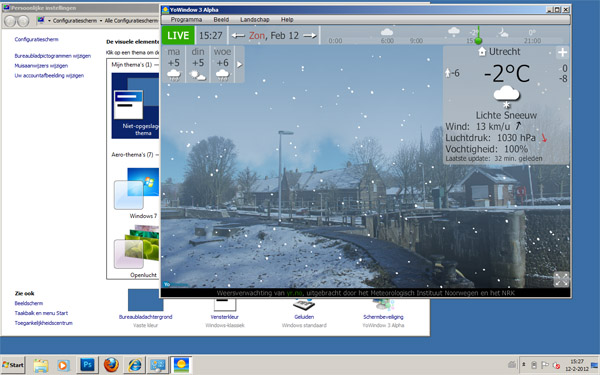Select the 'ma' +5 forecast day
The image size is (600, 375).
pos(174,64)
